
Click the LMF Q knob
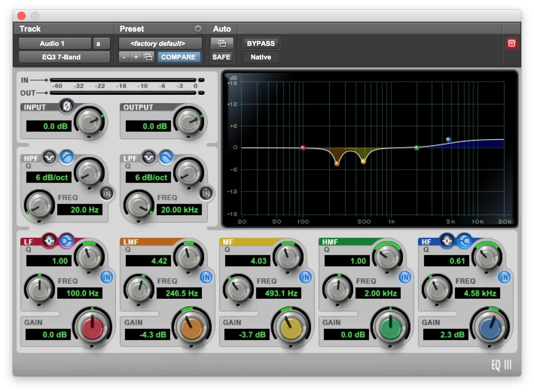(x=189, y=257)
